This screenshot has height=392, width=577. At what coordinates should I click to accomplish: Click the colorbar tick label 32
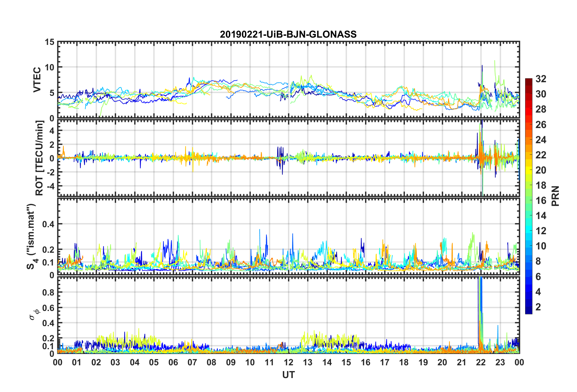[541, 79]
